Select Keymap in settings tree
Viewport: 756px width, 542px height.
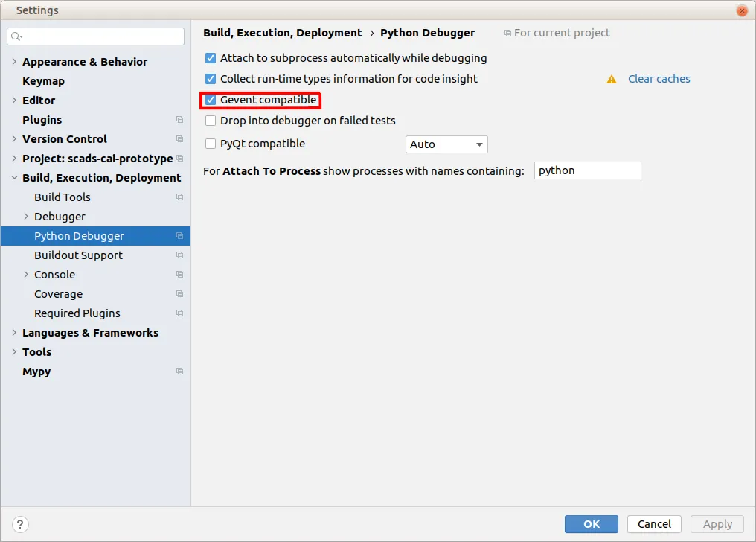(43, 81)
